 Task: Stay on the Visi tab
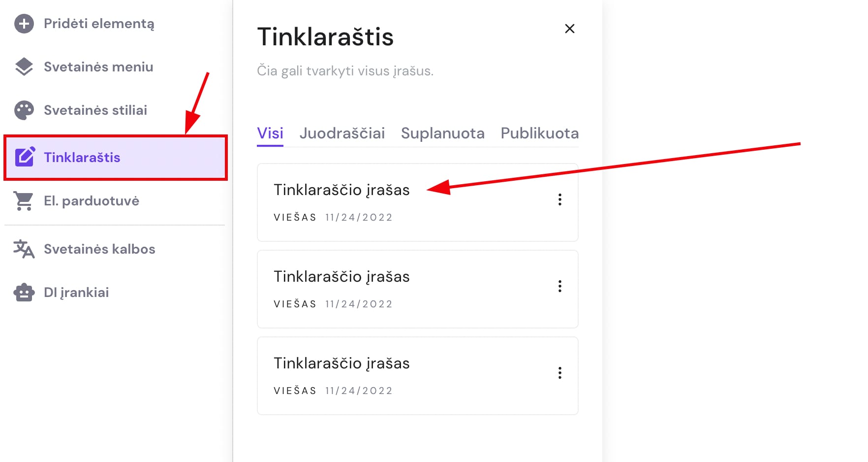pos(270,132)
